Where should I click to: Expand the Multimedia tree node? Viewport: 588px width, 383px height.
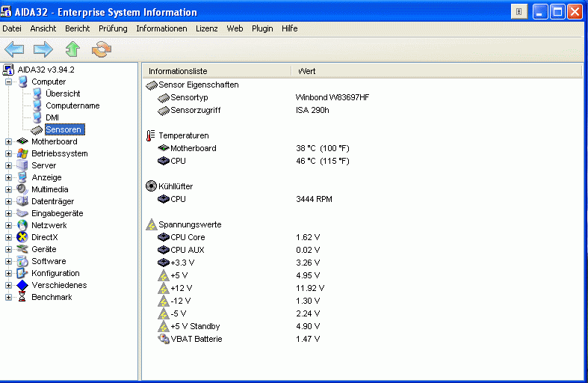9,189
